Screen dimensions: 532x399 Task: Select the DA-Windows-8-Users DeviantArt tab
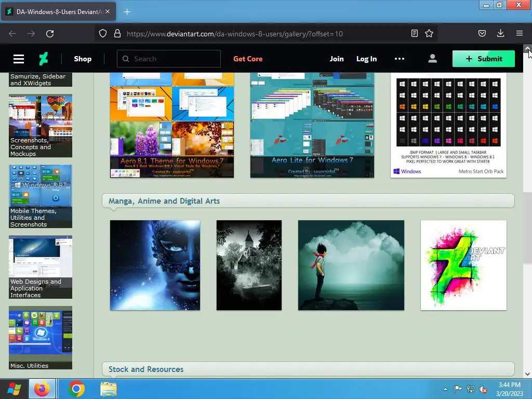pos(59,11)
